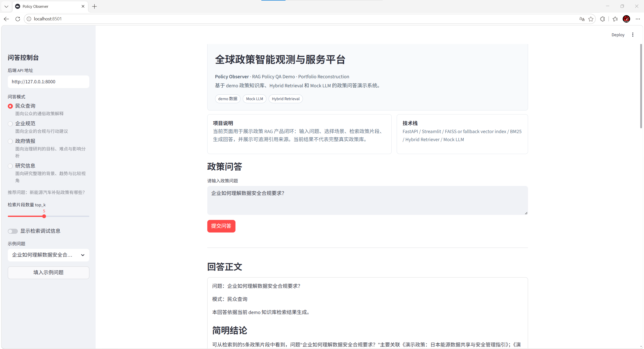Click the 项目说明 heading
The image size is (644, 349).
[223, 123]
